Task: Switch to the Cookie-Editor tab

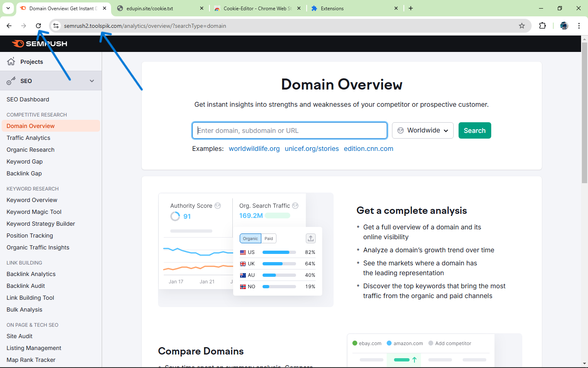Action: pos(257,8)
